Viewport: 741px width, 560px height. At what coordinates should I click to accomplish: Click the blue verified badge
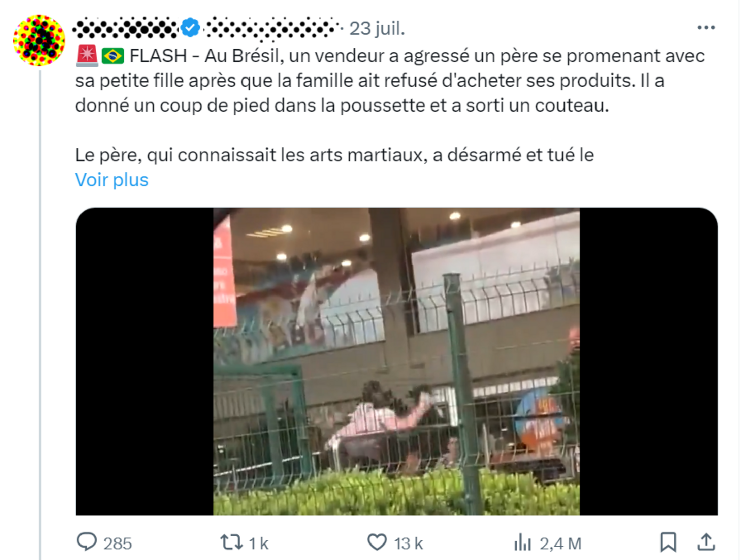[x=190, y=28]
